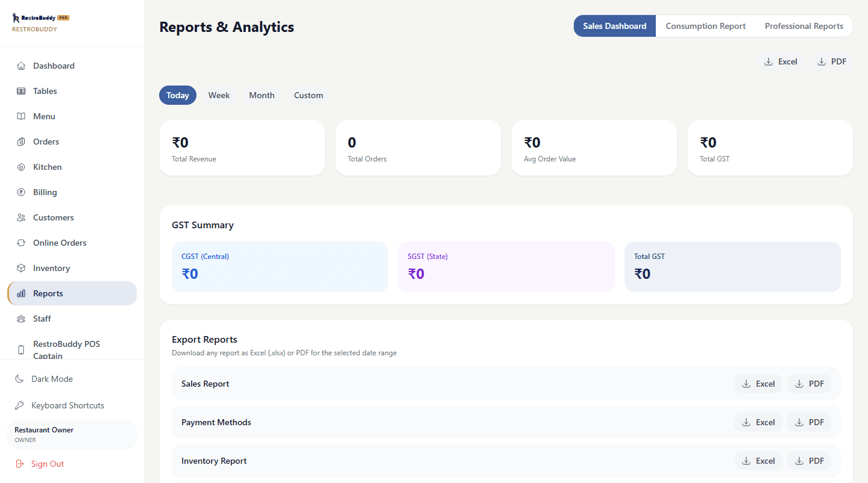
Task: Click the Kitchen chef icon in sidebar
Action: 21,167
